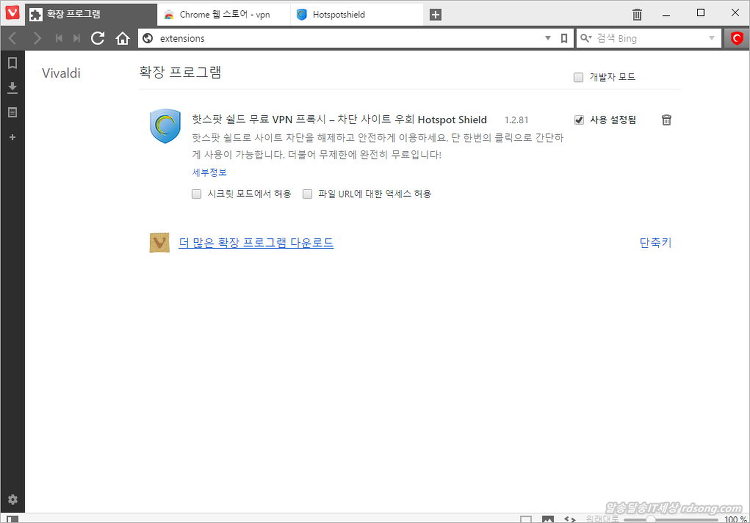Open the Downloads panel in sidebar

pyautogui.click(x=12, y=88)
